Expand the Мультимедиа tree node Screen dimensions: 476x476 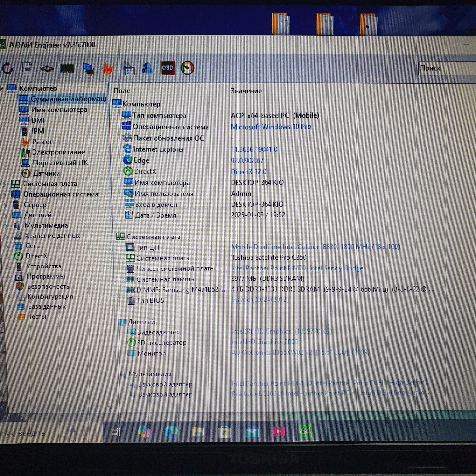click(6, 226)
